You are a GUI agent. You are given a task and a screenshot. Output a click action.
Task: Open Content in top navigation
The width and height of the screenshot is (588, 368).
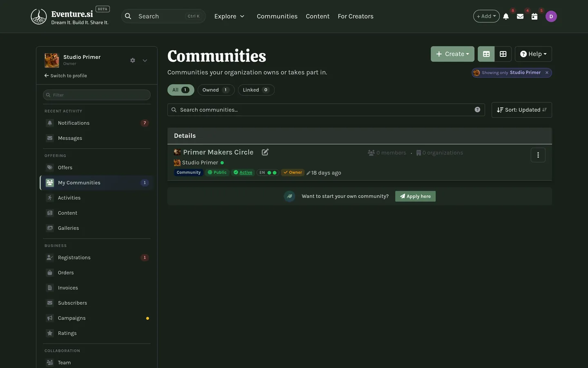tap(318, 16)
